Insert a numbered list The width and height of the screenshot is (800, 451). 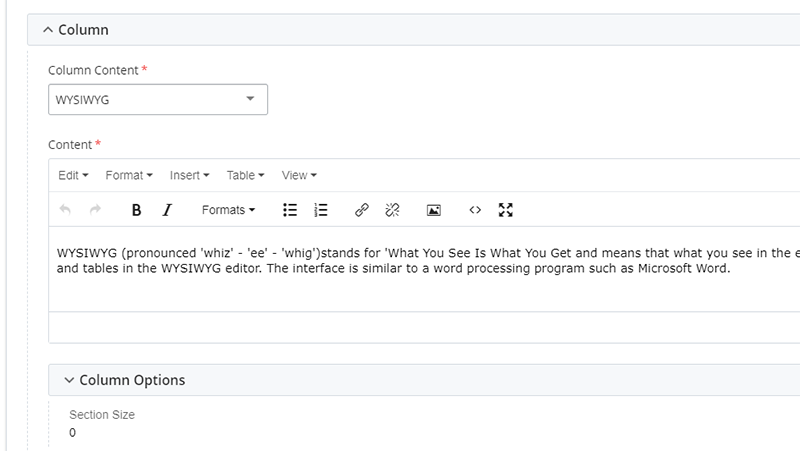pos(321,210)
